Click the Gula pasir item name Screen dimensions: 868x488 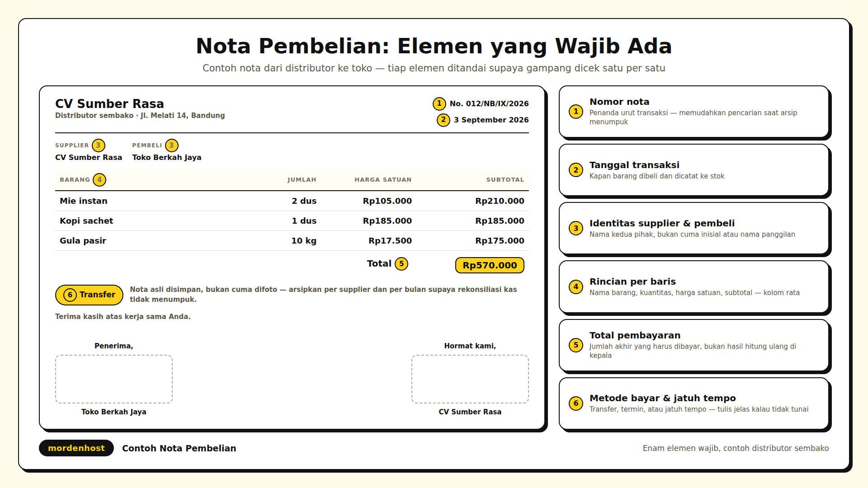click(x=83, y=241)
